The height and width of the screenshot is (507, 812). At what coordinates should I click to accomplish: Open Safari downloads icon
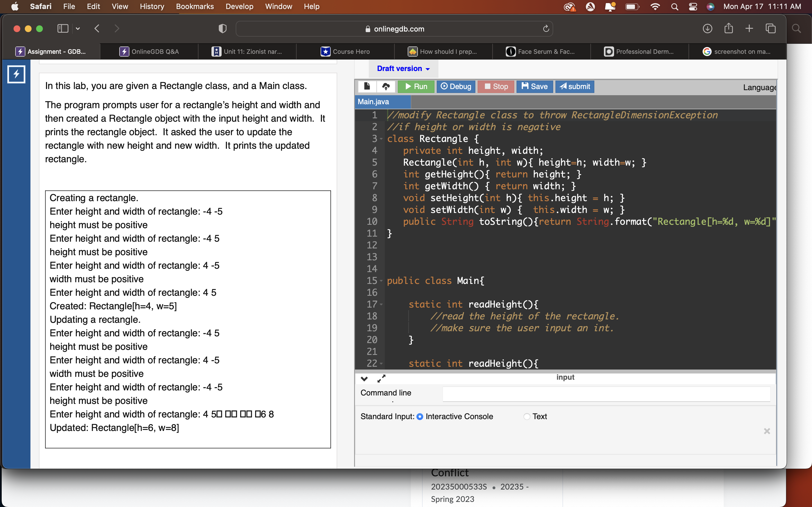tap(707, 29)
